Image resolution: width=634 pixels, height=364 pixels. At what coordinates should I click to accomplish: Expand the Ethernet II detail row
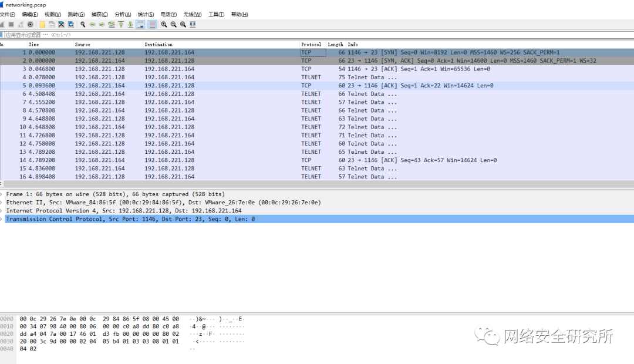(x=4, y=202)
